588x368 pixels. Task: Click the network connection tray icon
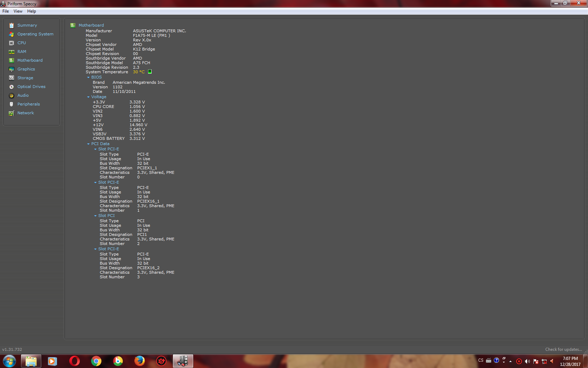tap(544, 361)
